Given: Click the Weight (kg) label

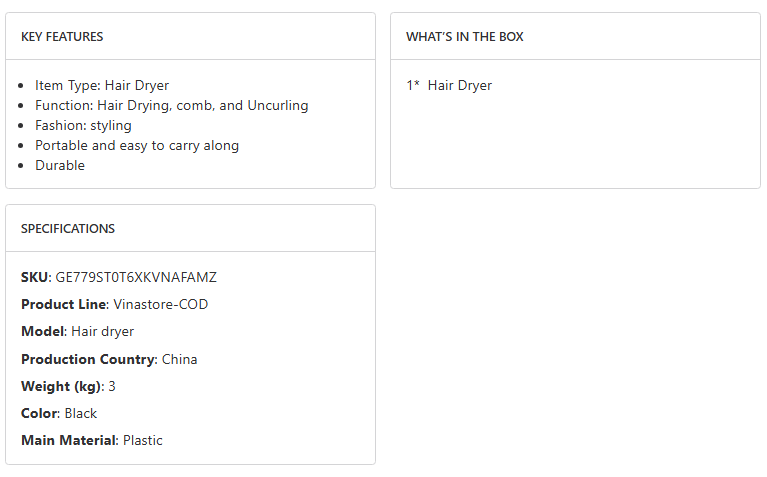Looking at the screenshot, I should click(x=60, y=386).
